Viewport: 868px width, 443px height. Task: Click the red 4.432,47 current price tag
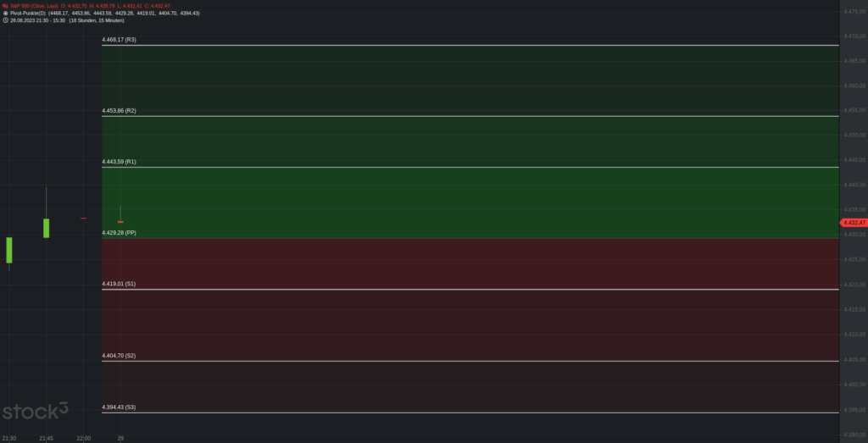pyautogui.click(x=854, y=222)
